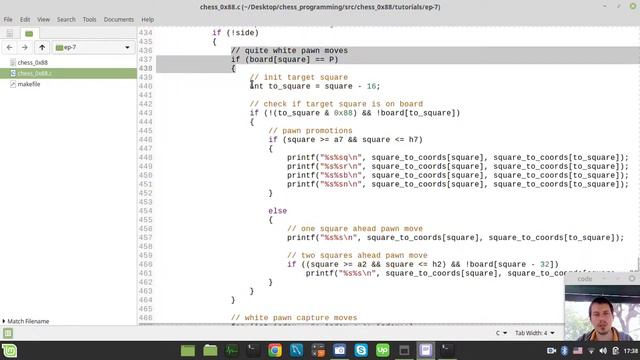Open the Bluetooth tray icon
This screenshot has width=640, height=360.
point(564,351)
